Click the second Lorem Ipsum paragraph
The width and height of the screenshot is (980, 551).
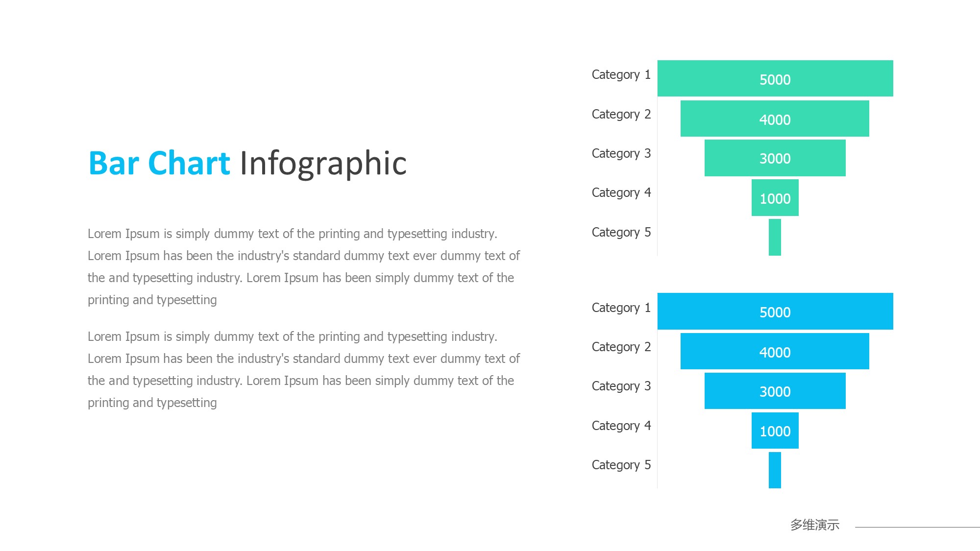tap(303, 369)
